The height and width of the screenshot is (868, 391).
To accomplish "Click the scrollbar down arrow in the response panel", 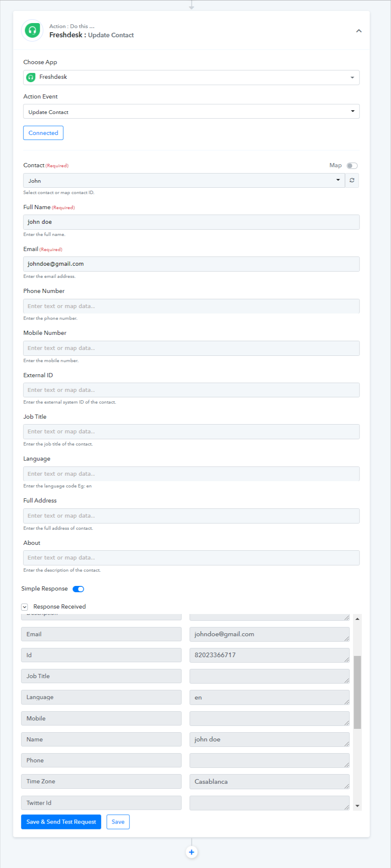I will pyautogui.click(x=357, y=806).
